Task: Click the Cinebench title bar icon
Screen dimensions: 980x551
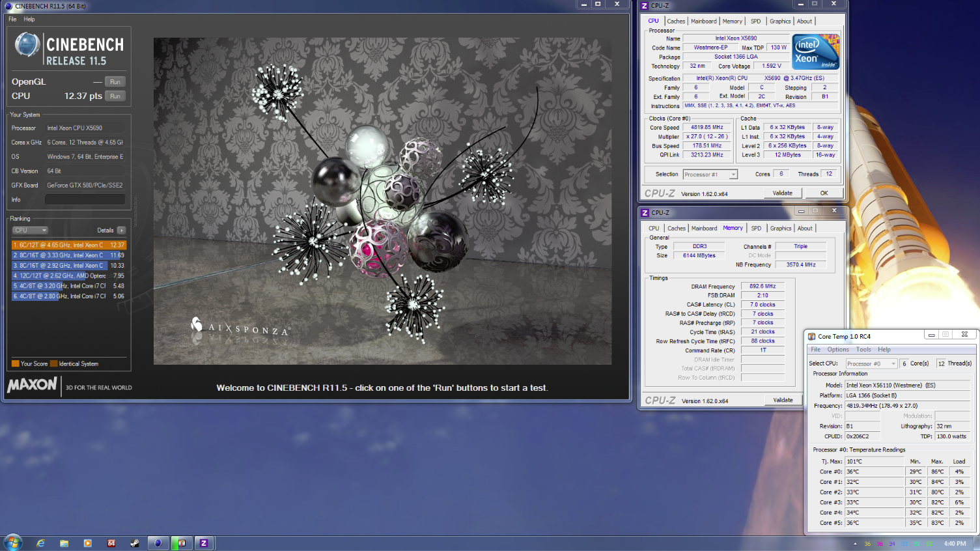Action: pos(9,6)
